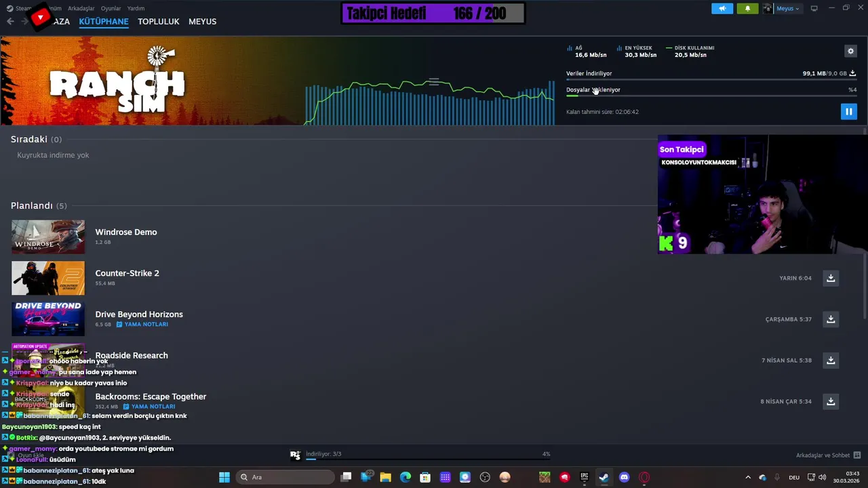Click the EN YÜKSEK 30,3 Mb/sn stat
Screen dimensions: 868x488
(x=636, y=52)
